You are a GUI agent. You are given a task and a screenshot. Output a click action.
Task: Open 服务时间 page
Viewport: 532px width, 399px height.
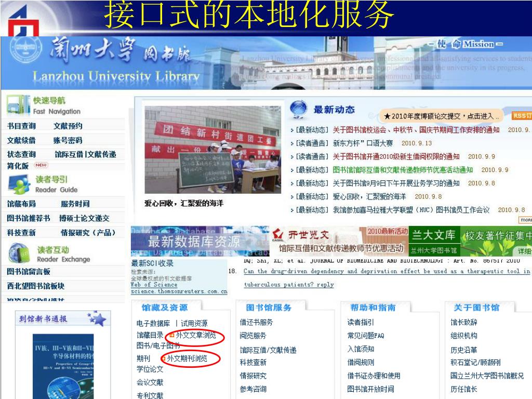(x=75, y=204)
